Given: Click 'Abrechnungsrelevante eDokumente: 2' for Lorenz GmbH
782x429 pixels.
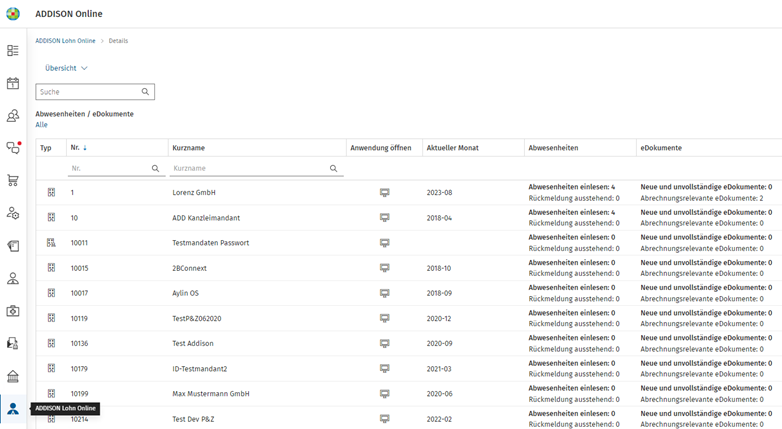Looking at the screenshot, I should click(x=702, y=199).
